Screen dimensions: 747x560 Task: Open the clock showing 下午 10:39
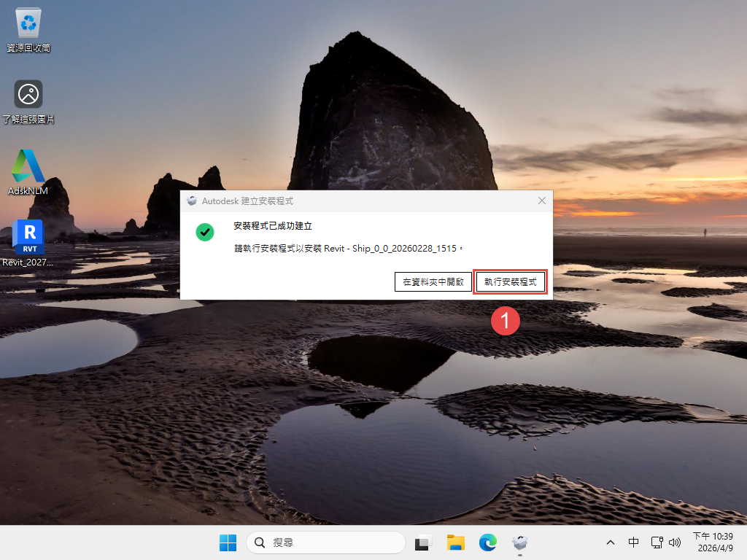coord(713,542)
